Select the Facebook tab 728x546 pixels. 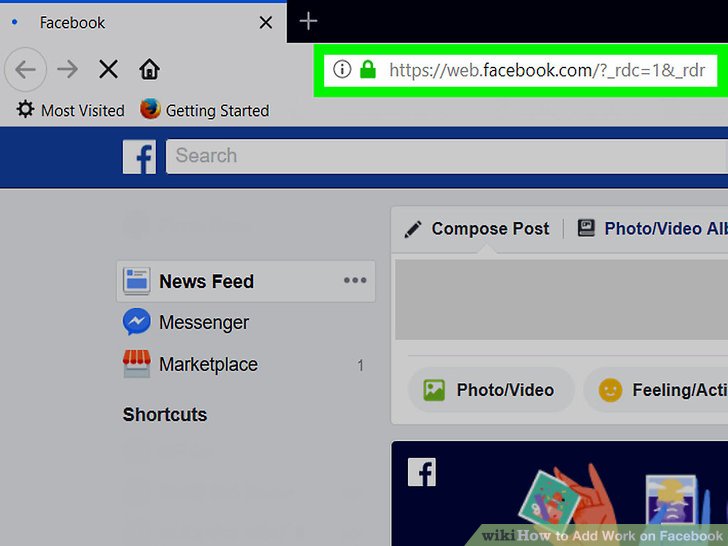click(x=143, y=22)
